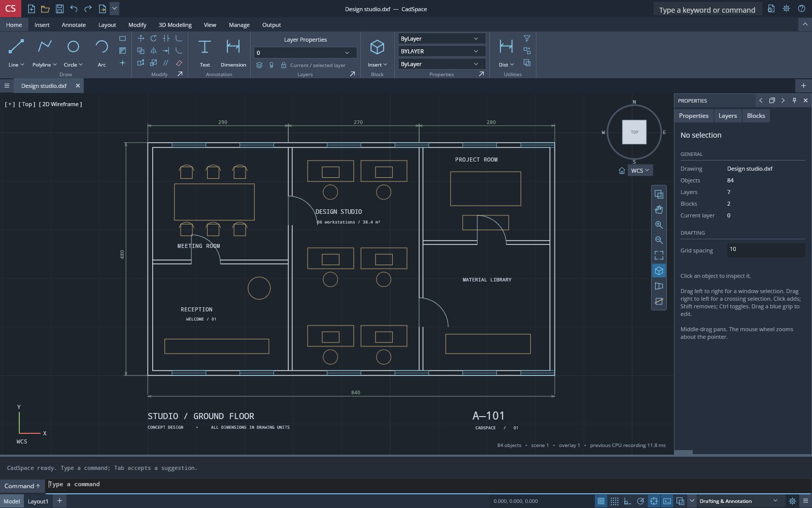Activate the Dimension annotation tool

[x=233, y=47]
